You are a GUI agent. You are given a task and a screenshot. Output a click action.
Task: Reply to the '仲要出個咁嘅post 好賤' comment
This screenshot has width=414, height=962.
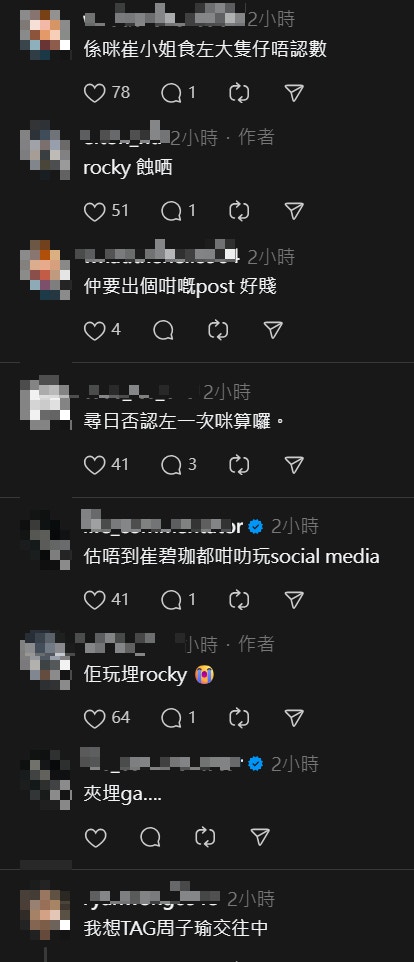pos(163,330)
